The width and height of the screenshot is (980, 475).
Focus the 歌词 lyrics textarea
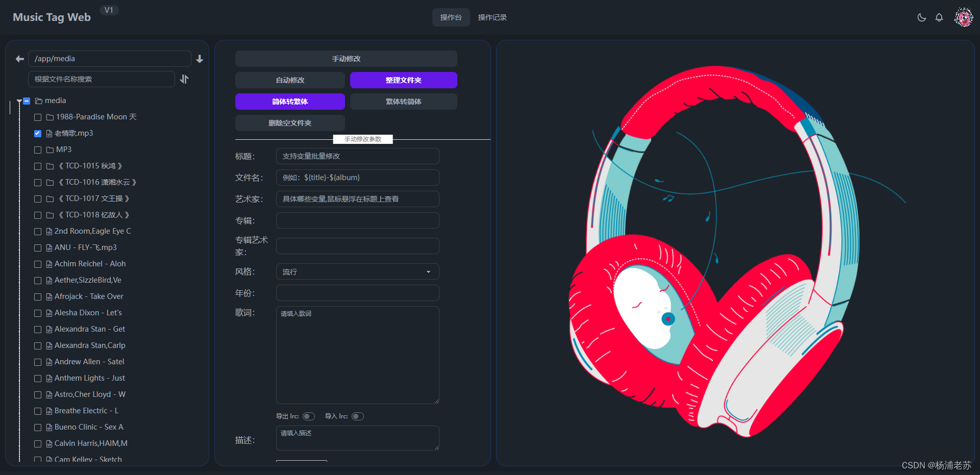point(357,355)
